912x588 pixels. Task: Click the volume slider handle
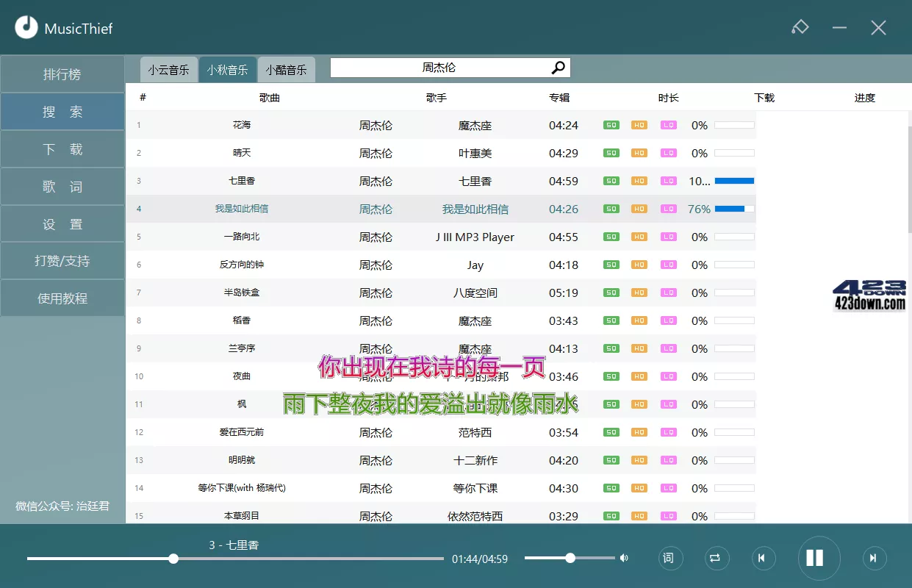coord(570,559)
